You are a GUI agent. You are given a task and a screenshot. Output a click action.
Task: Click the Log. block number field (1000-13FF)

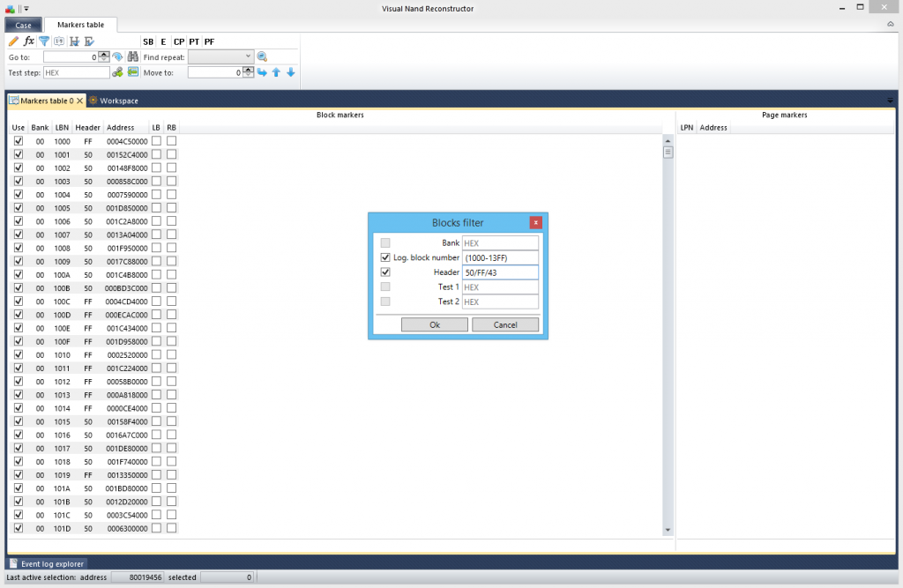pos(500,257)
